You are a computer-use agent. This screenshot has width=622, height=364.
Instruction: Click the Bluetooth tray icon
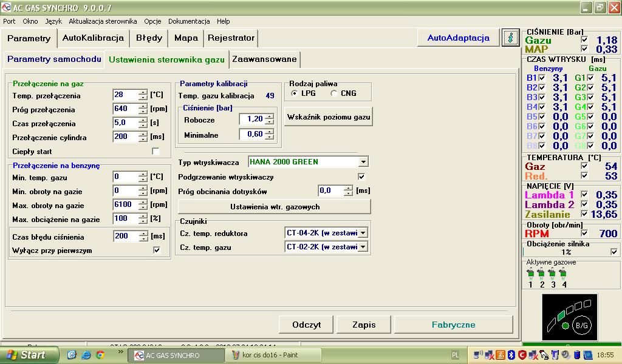click(x=511, y=355)
